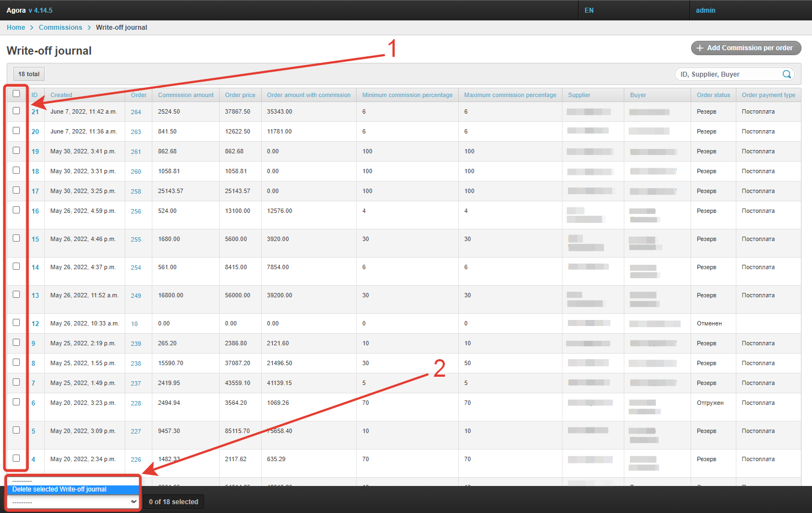
Task: Open the EN language selector
Action: pos(589,10)
